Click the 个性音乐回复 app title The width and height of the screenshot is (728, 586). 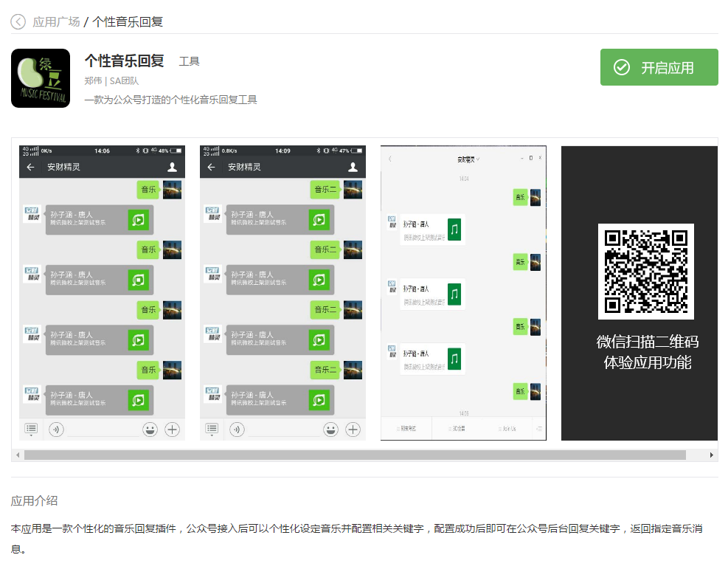[x=125, y=61]
